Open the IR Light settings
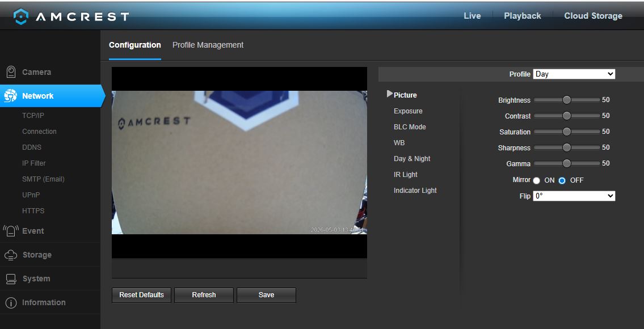Viewport: 644px width, 329px height. pos(405,175)
